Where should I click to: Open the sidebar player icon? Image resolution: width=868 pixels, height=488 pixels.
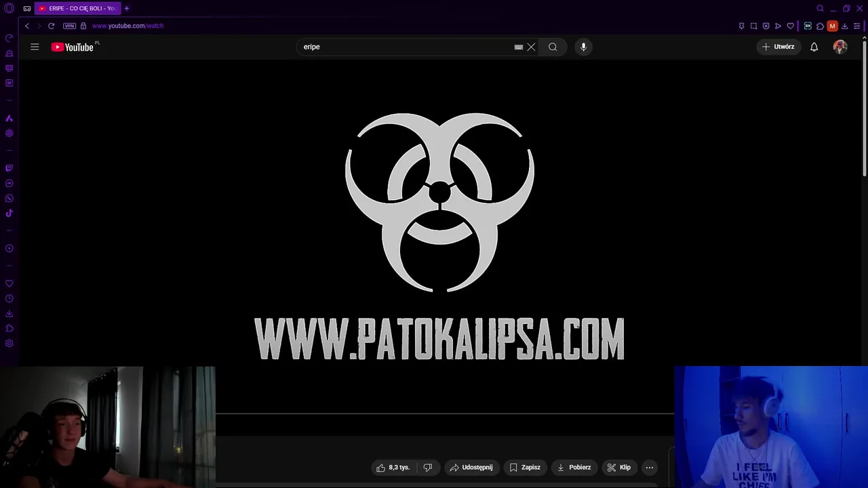9,248
